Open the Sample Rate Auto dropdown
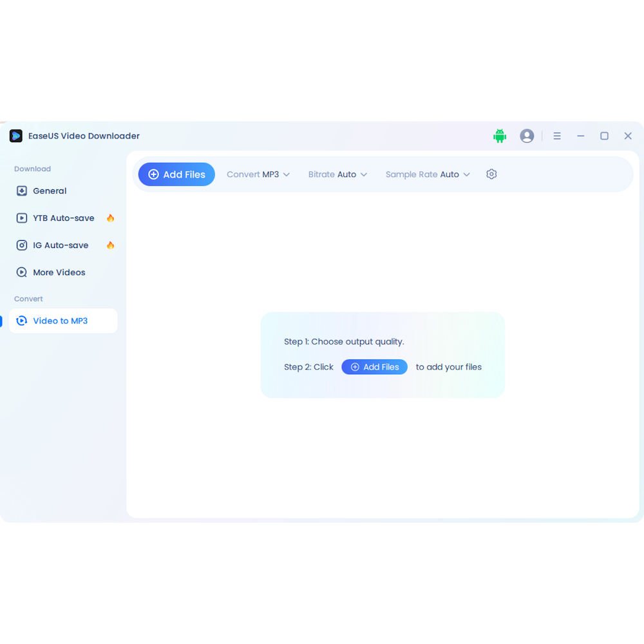 (427, 174)
